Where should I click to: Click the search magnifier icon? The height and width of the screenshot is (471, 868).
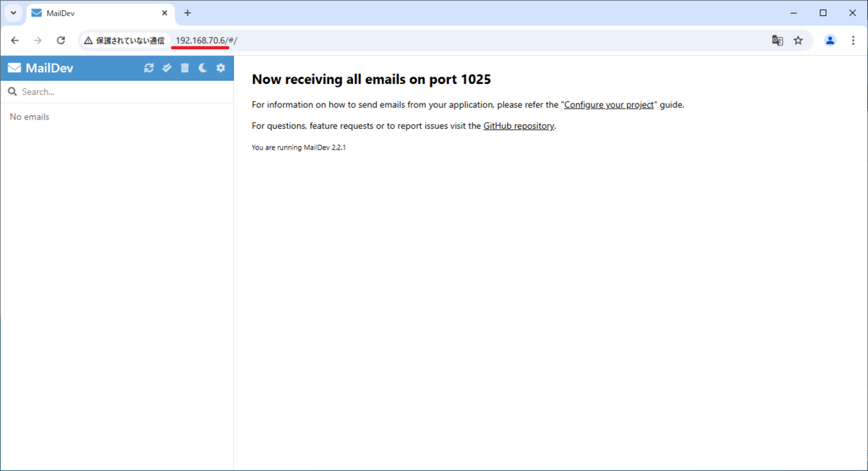[12, 92]
